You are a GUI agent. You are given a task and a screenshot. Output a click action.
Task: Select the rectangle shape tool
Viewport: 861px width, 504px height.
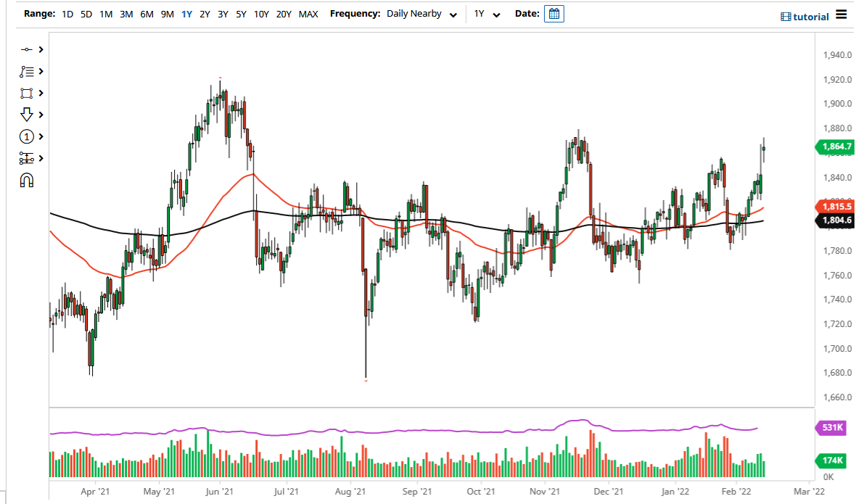tap(26, 94)
